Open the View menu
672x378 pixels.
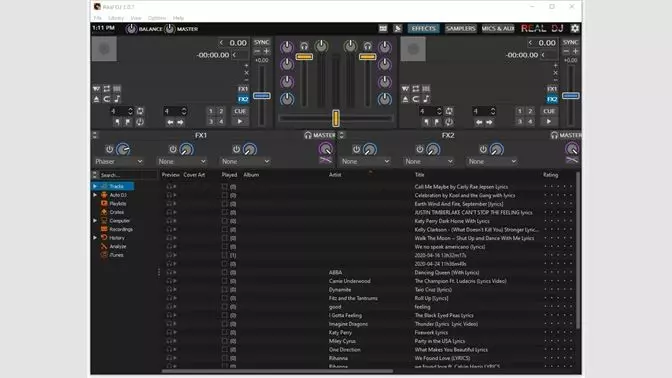coord(136,18)
